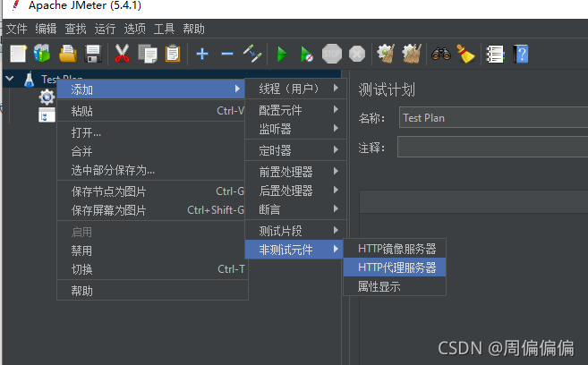Open the Function helper list icon

point(495,55)
